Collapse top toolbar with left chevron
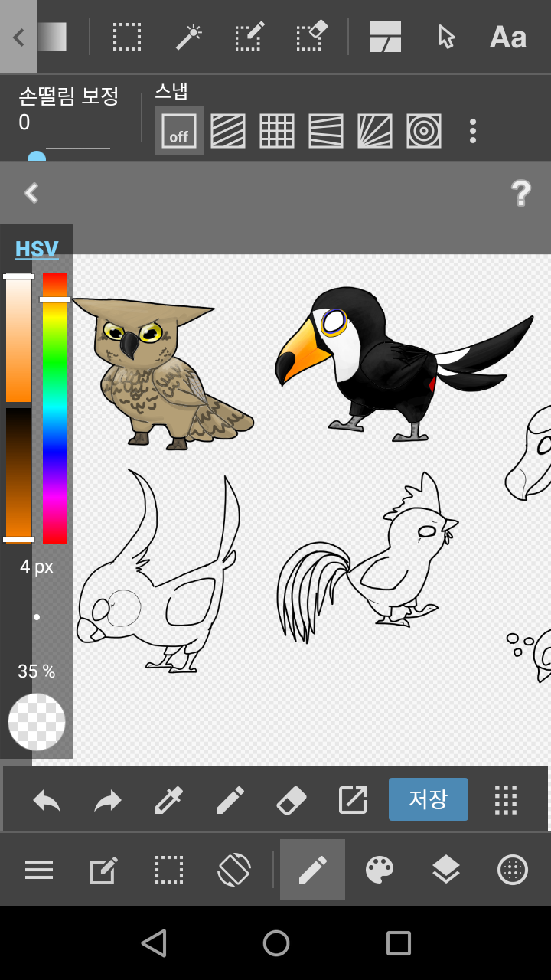Viewport: 551px width, 980px height. (x=18, y=37)
